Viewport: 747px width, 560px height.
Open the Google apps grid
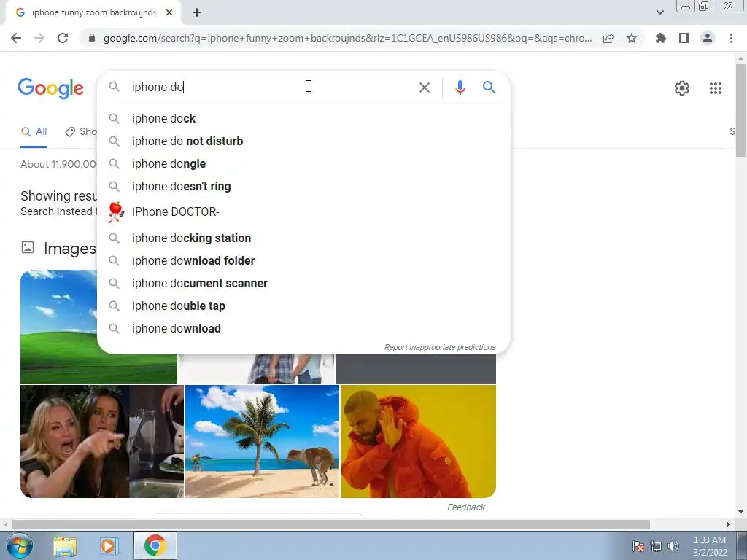point(715,88)
